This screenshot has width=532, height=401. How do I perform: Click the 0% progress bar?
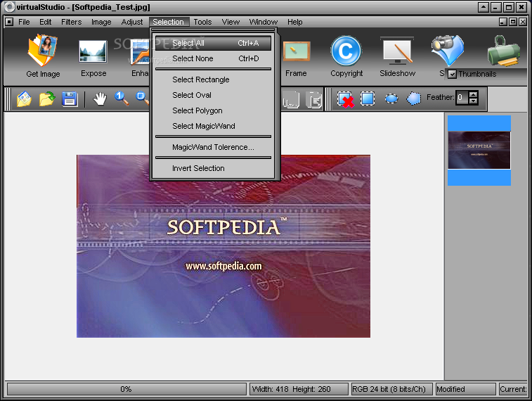[126, 389]
